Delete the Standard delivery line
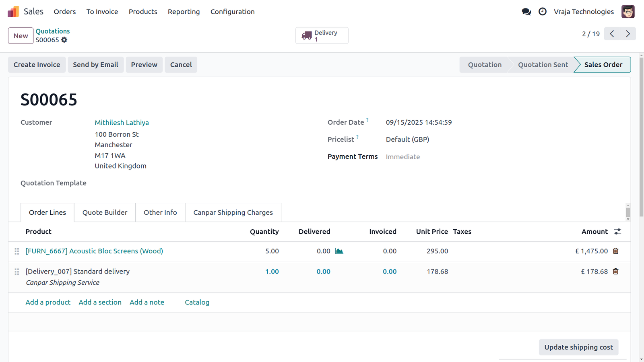Image resolution: width=644 pixels, height=362 pixels. pyautogui.click(x=615, y=271)
